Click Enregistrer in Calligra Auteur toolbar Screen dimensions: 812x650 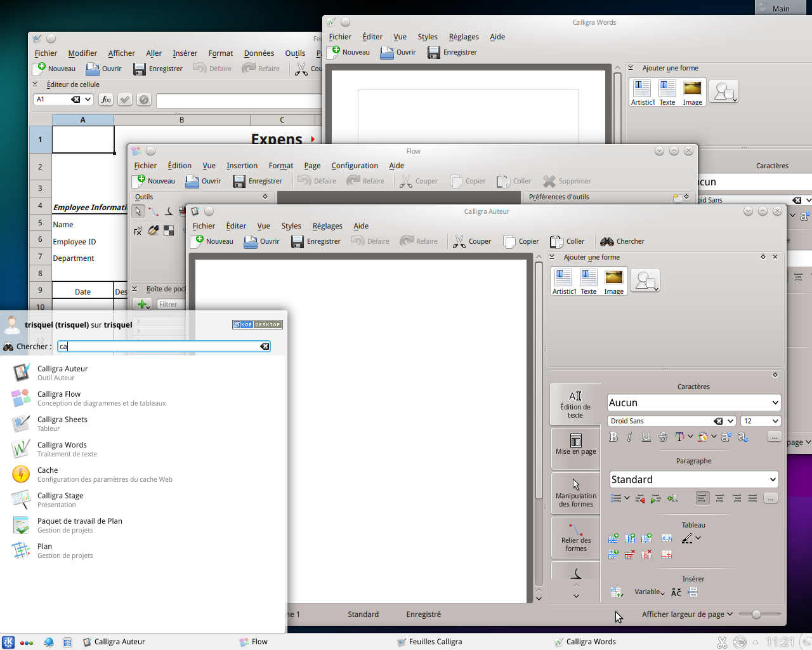[316, 241]
